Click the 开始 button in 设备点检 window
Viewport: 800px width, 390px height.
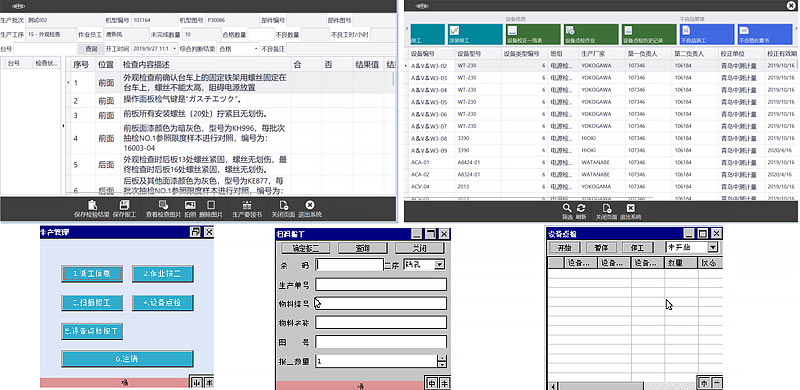(564, 248)
